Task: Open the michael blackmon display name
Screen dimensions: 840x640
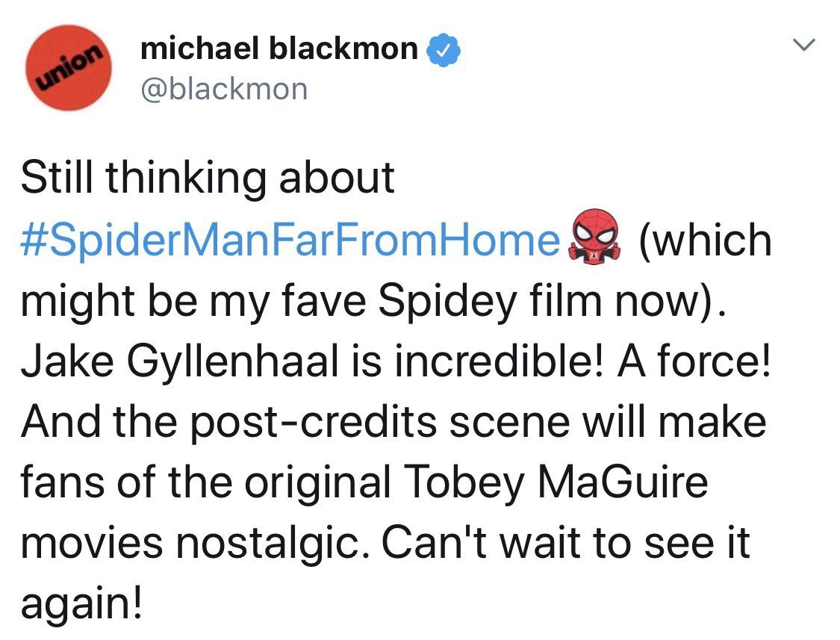Action: [279, 49]
